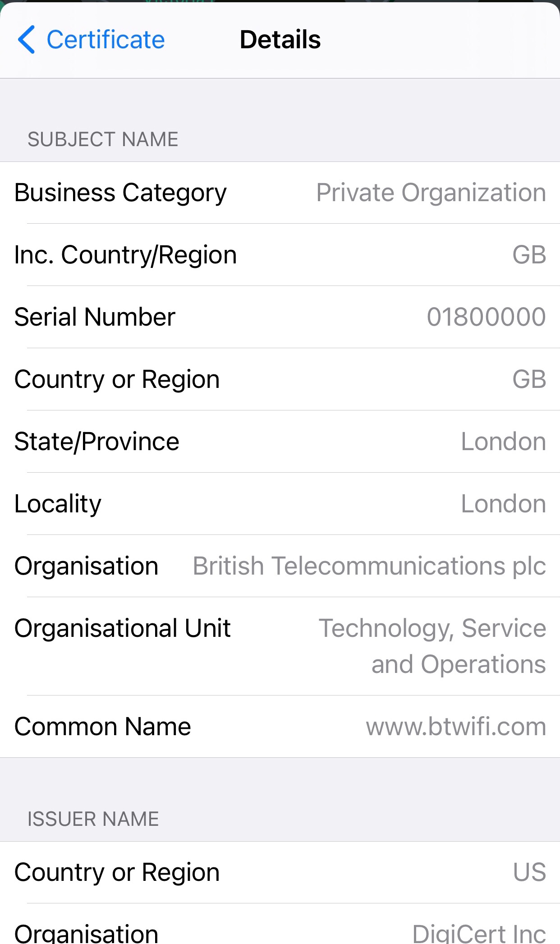Tap the Details title
Screen dimensions: 560x944
[x=280, y=40]
